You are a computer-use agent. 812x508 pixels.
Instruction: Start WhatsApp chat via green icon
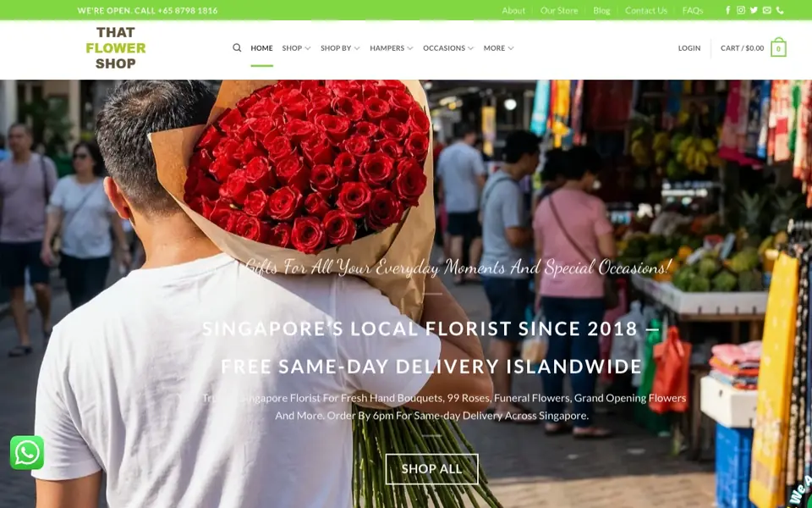[x=27, y=452]
